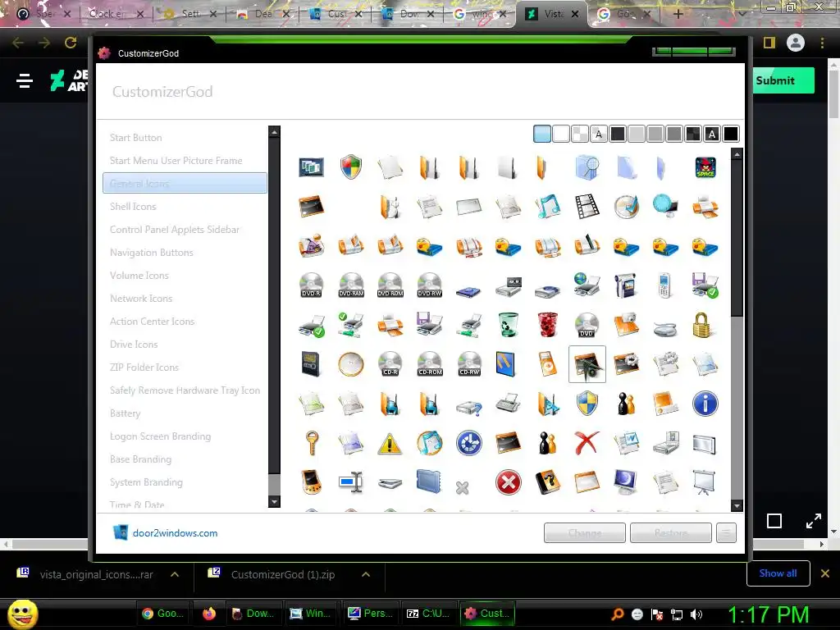Viewport: 840px width, 630px height.
Task: Select the blue information circle icon
Action: (x=705, y=404)
